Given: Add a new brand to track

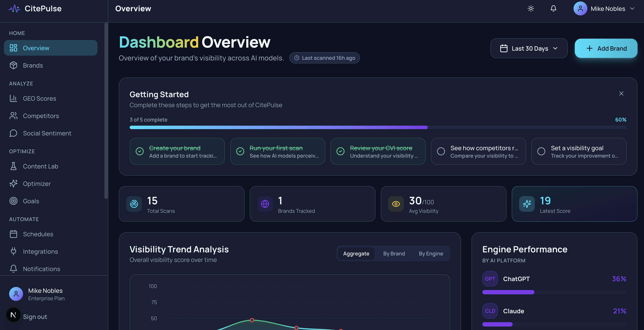Looking at the screenshot, I should tap(606, 48).
